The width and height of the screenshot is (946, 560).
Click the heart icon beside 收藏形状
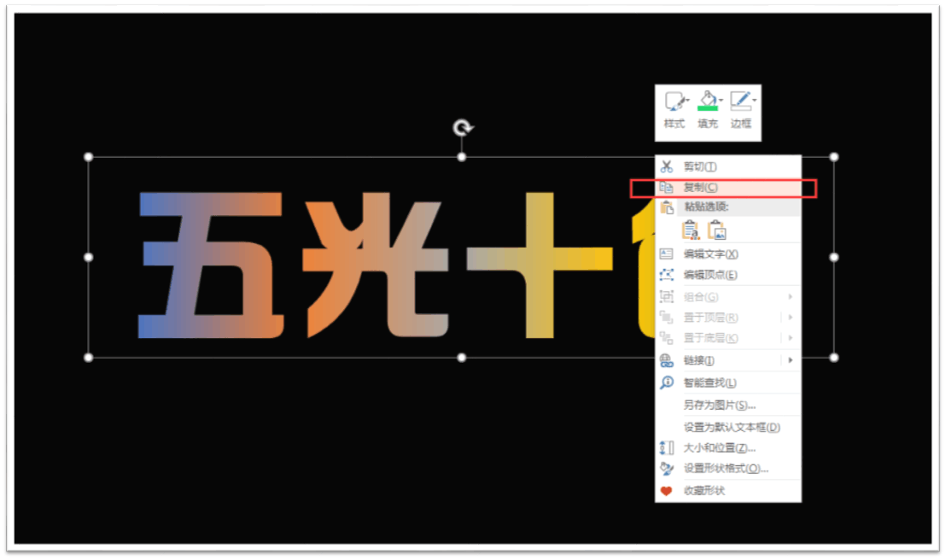tap(667, 491)
